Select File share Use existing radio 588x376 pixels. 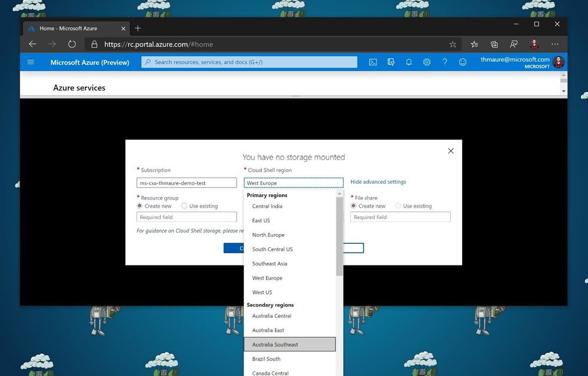(x=398, y=206)
